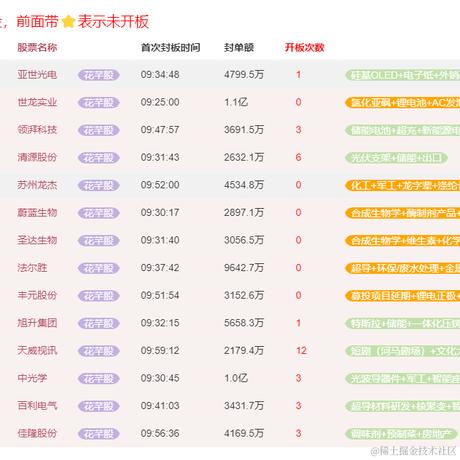Click the amount 4799.5万

tap(244, 74)
